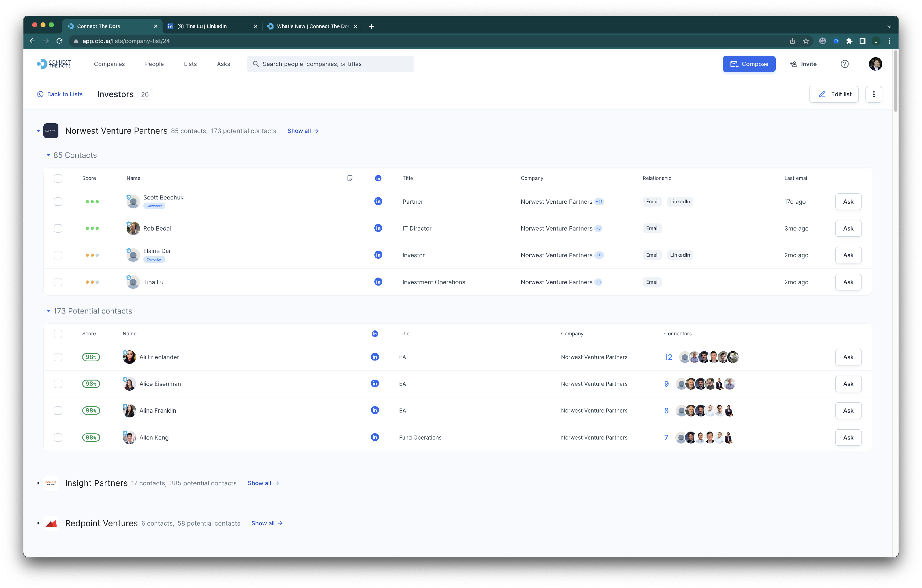The height and width of the screenshot is (588, 922).
Task: Open the list three-dot options menu
Action: click(x=873, y=94)
